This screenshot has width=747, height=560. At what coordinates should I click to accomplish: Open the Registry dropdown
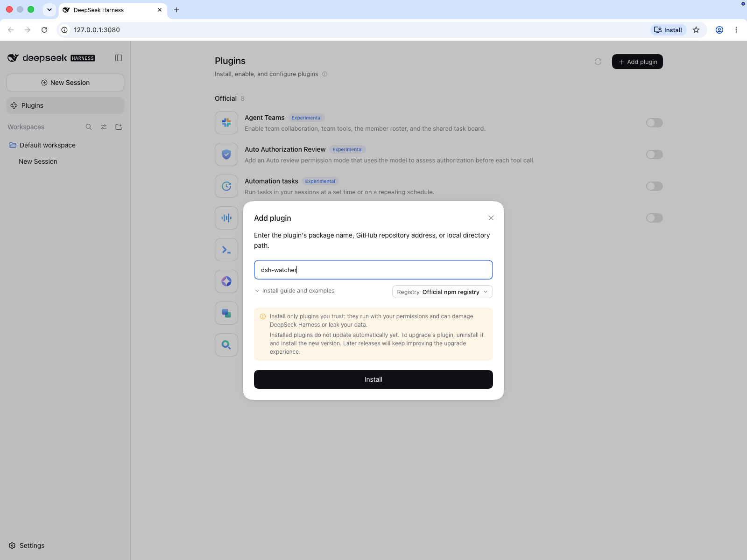pos(443,292)
